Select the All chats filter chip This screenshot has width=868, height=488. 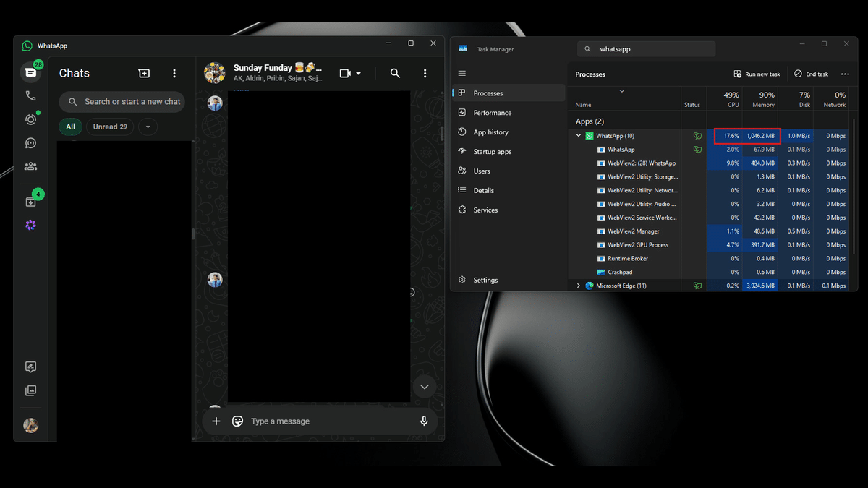click(70, 127)
